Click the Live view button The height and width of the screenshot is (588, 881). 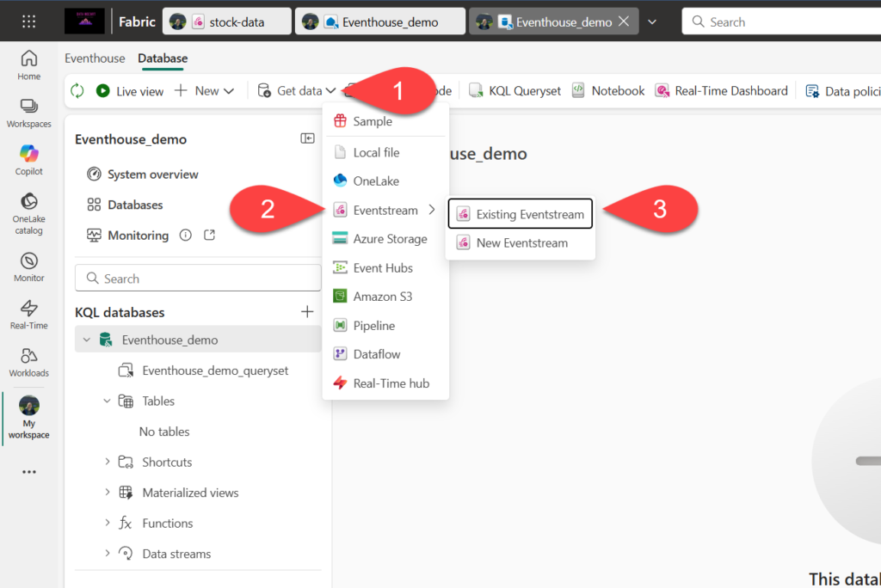point(130,90)
